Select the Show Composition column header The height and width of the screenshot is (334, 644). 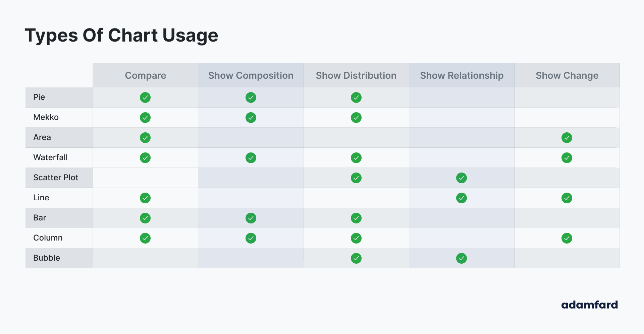[251, 75]
